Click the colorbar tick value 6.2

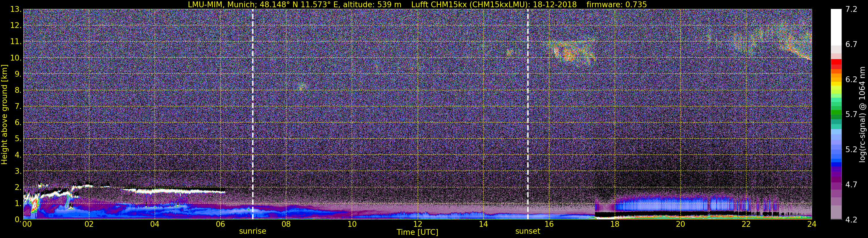tap(851, 80)
